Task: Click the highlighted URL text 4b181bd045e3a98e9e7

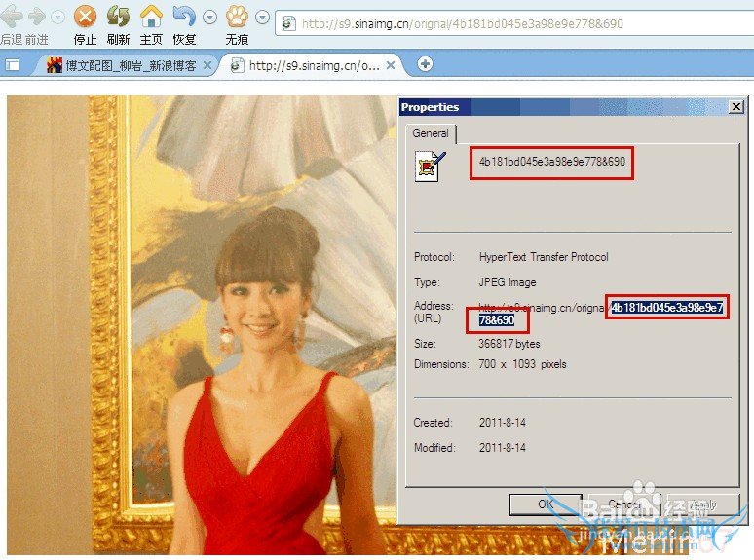Action: point(667,307)
